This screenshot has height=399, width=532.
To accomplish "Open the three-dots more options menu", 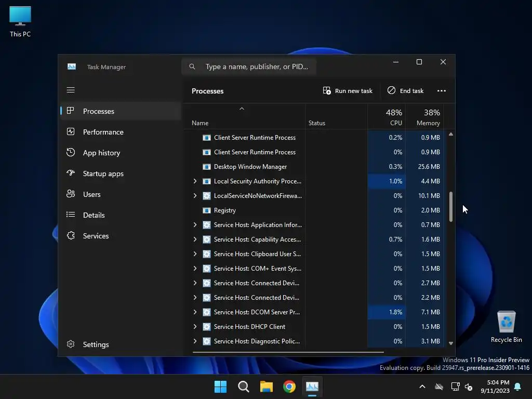I will pyautogui.click(x=442, y=90).
